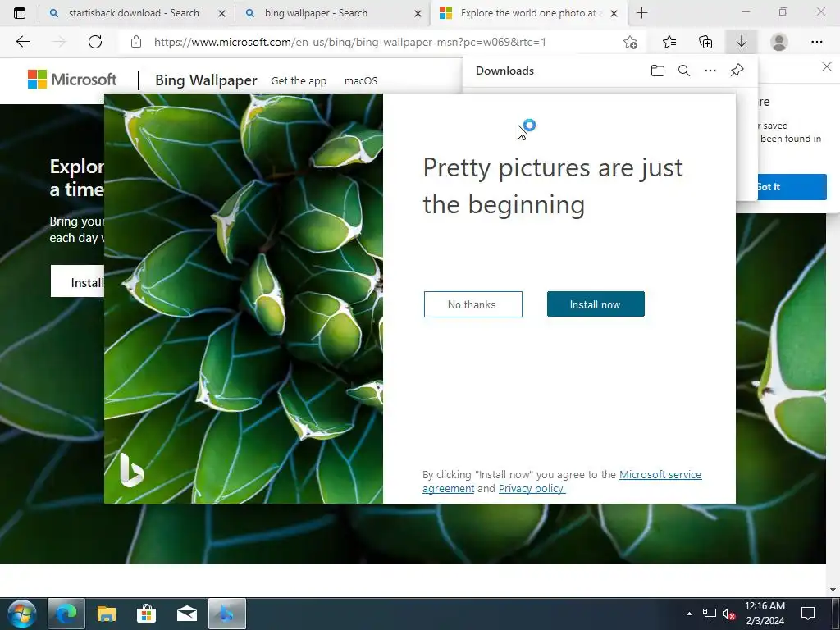Image resolution: width=840 pixels, height=630 pixels.
Task: Open Bing Wallpaper installer taskbar icon
Action: pyautogui.click(x=227, y=614)
